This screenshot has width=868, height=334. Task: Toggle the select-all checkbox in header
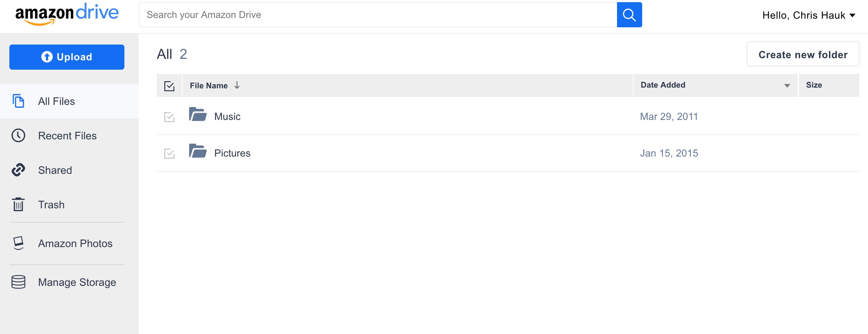coord(169,86)
